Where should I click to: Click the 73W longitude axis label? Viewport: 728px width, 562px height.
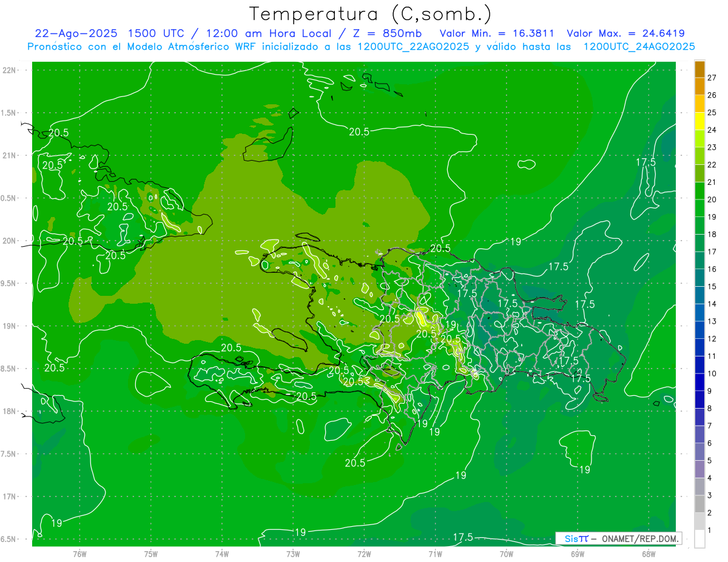pyautogui.click(x=293, y=554)
